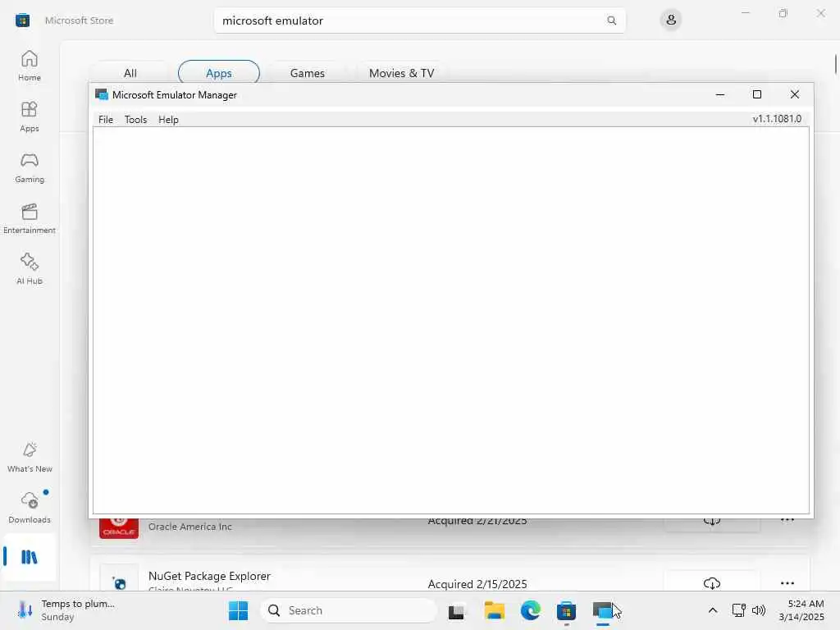Show hidden system tray icons chevron
This screenshot has width=840, height=630.
pos(713,610)
